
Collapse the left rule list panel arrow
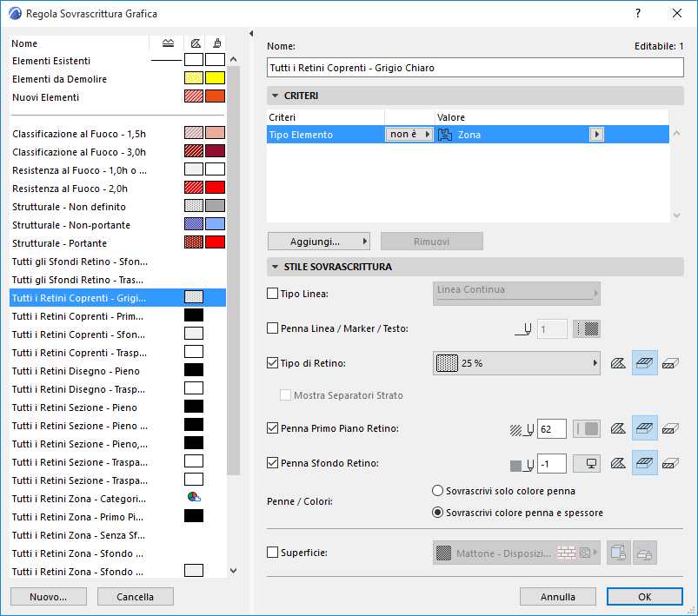tap(251, 33)
